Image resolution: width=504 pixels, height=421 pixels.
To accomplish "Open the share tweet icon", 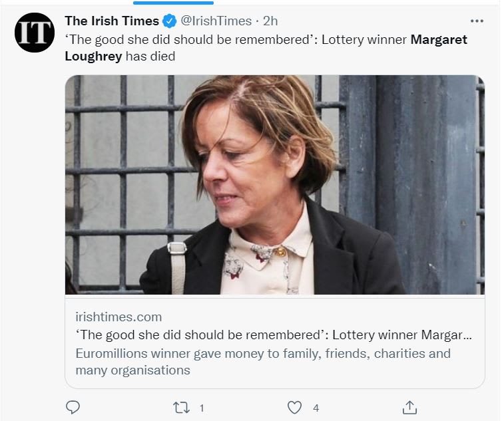I will coord(410,407).
